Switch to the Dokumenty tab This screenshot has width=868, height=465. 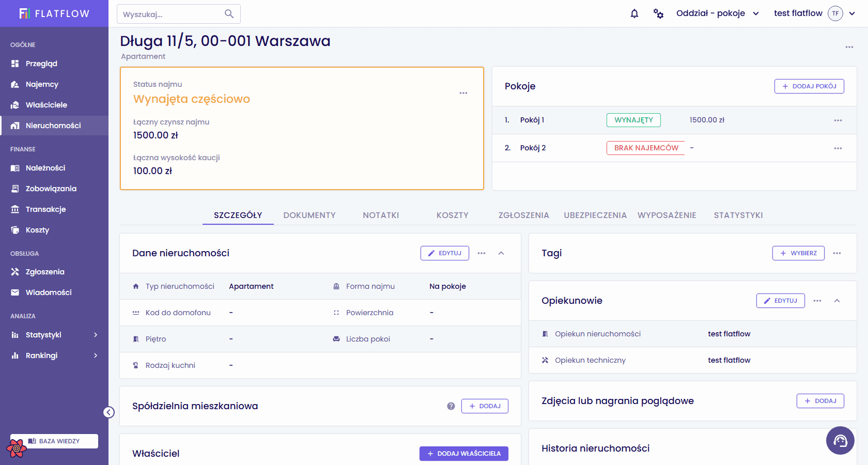pyautogui.click(x=309, y=215)
